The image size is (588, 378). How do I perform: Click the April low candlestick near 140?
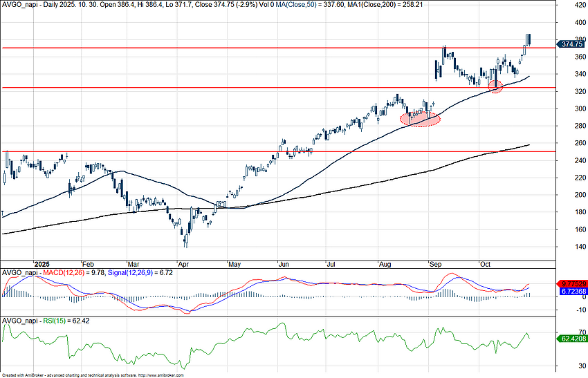(185, 239)
